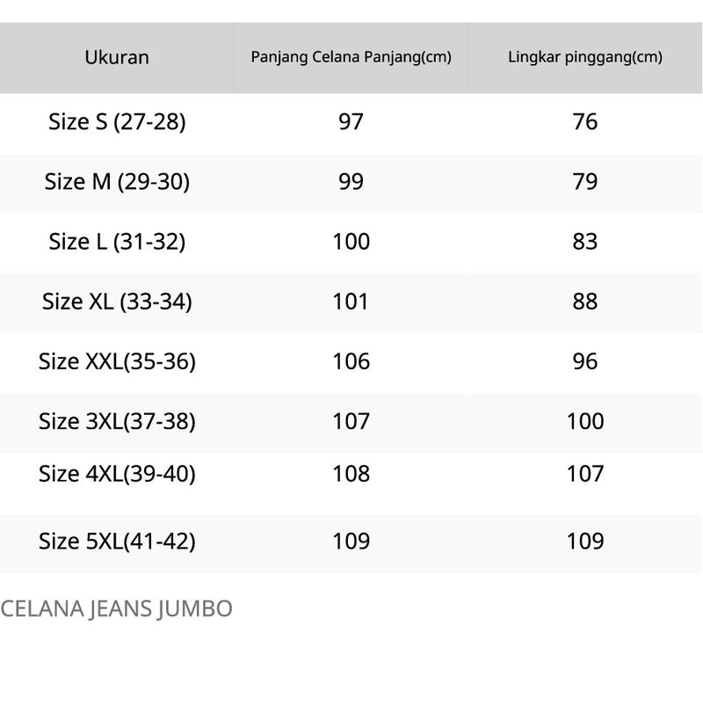Click the Ukuran column header
The width and height of the screenshot is (703, 728).
pyautogui.click(x=117, y=58)
